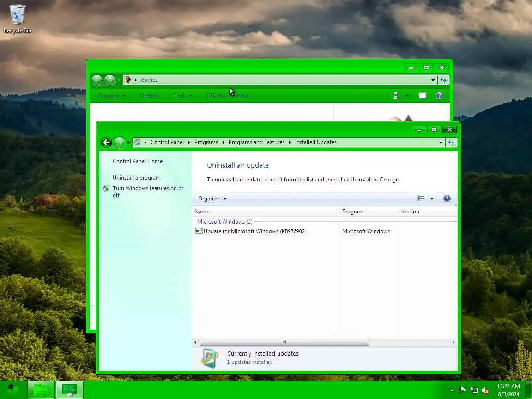Open help icon in Installed Updates toolbar
This screenshot has height=399, width=532.
(447, 199)
